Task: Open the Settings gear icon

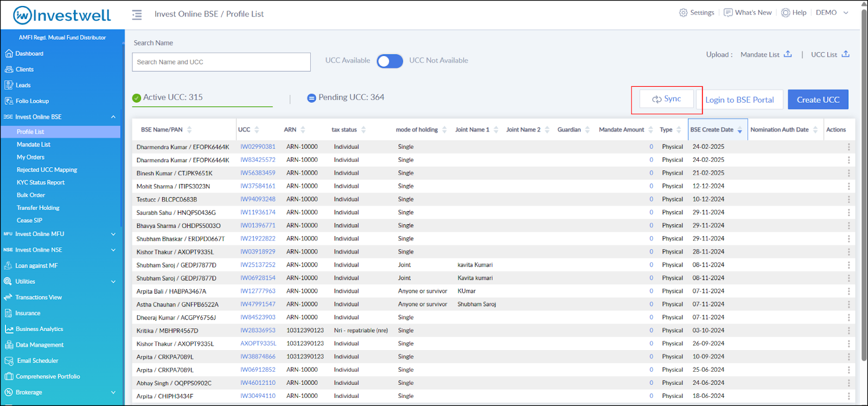Action: tap(683, 12)
